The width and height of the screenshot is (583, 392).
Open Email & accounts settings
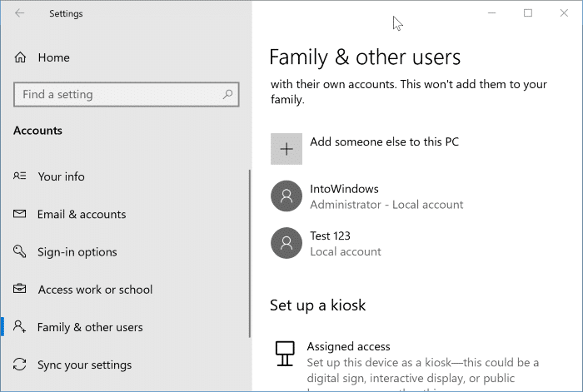tap(82, 214)
